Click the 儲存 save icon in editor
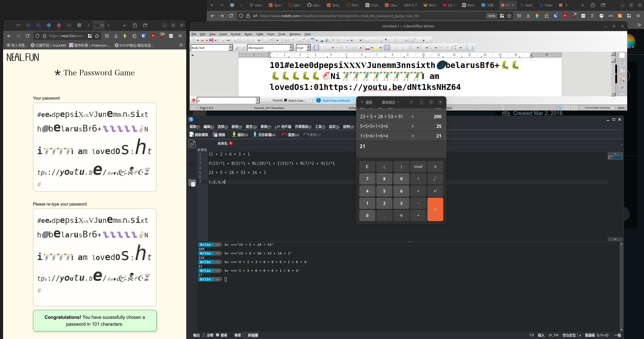The width and height of the screenshot is (644, 339). (x=234, y=135)
